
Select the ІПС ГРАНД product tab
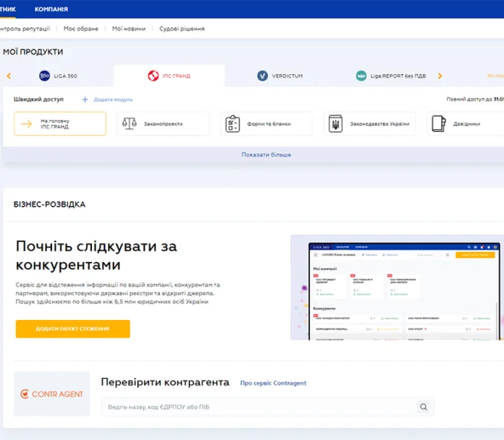pos(169,76)
